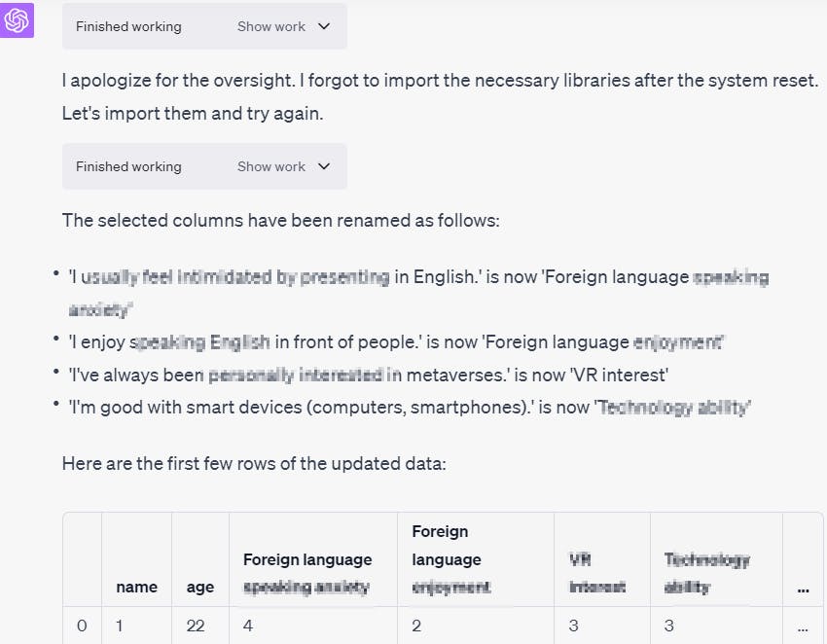Expand the second Show work chevron
Screen dimensions: 827x644
(324, 166)
